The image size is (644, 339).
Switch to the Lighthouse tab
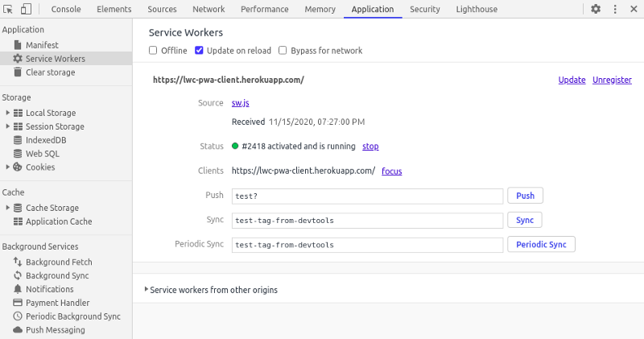click(475, 10)
